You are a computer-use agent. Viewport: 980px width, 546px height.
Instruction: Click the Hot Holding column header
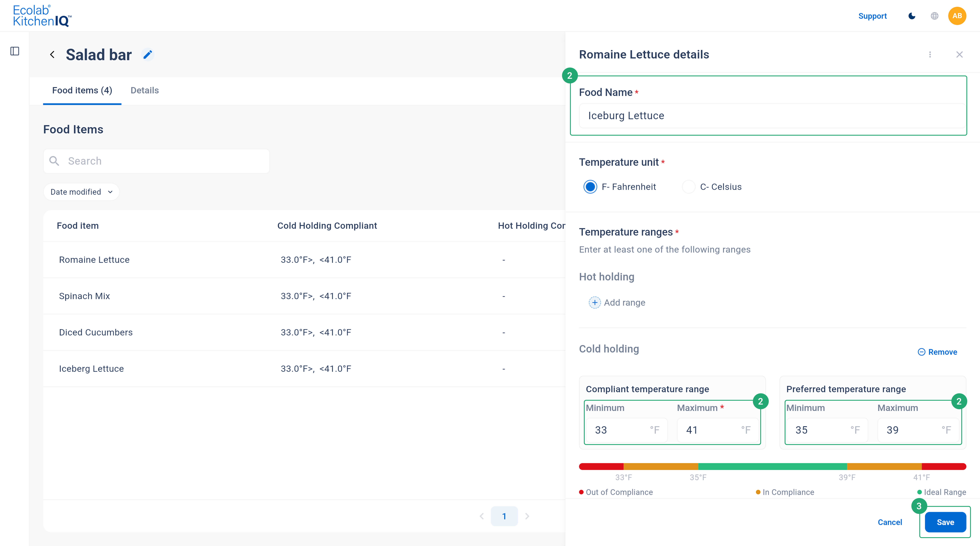(531, 226)
